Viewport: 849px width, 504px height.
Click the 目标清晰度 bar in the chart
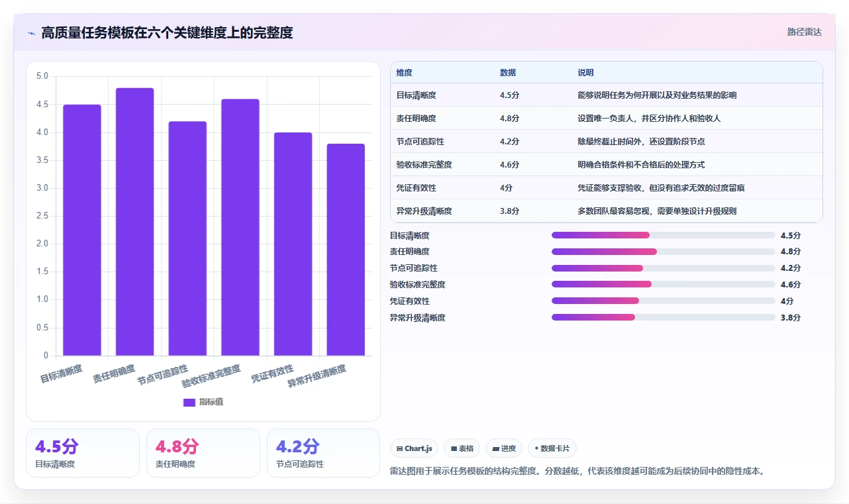coord(82,230)
